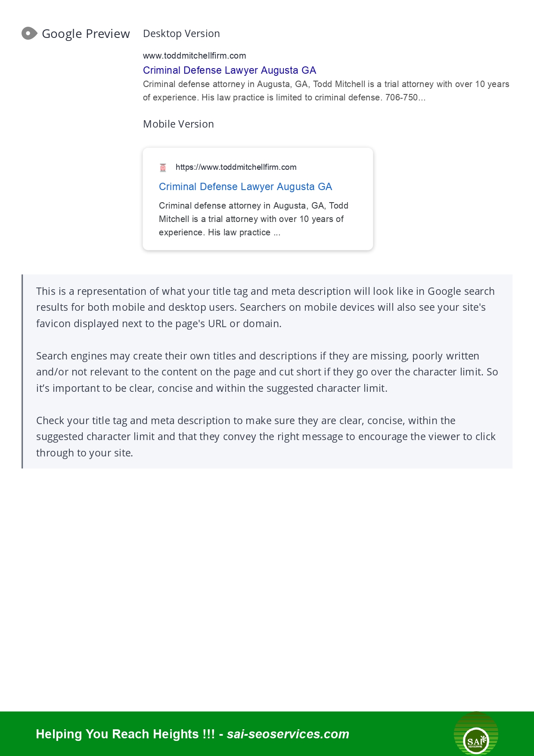The width and height of the screenshot is (534, 756).
Task: Click the eye icon beside Google Preview
Action: click(x=29, y=33)
